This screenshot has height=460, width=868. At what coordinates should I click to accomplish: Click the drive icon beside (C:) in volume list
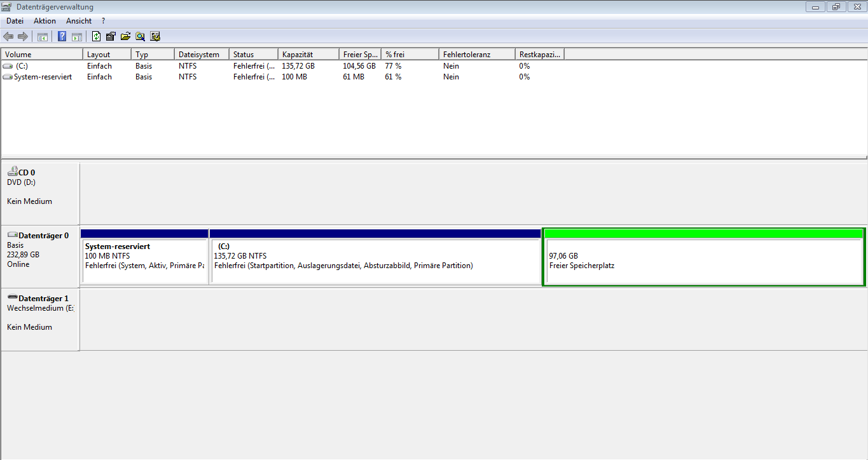click(x=8, y=66)
